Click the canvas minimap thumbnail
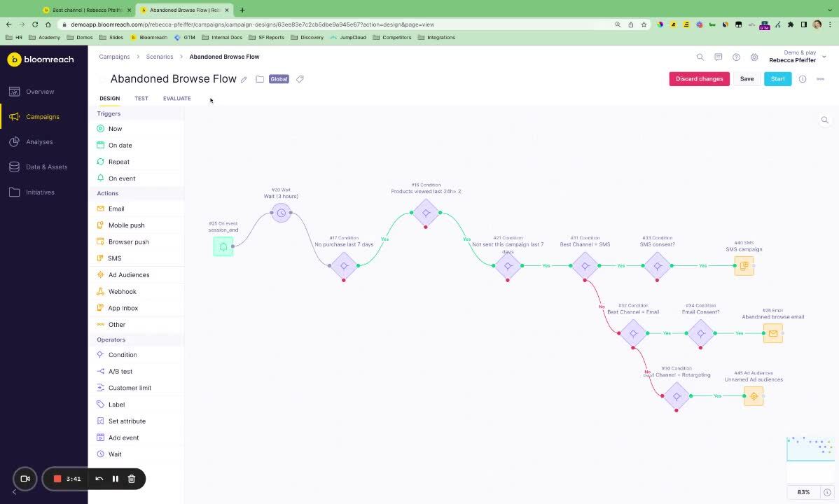Viewport: 839px width, 504px height. (810, 449)
